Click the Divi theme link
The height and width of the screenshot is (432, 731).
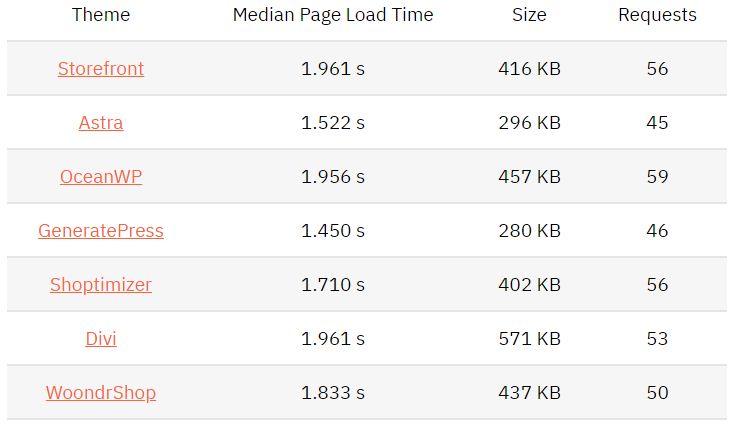(x=101, y=339)
